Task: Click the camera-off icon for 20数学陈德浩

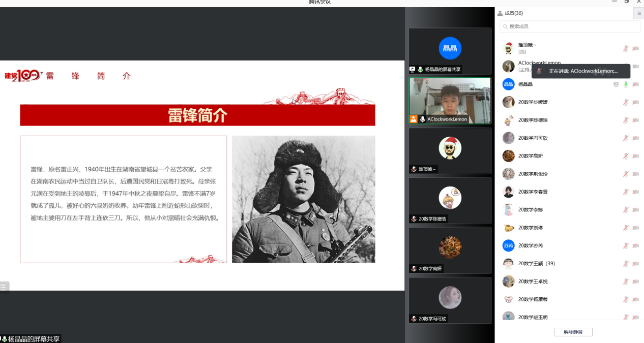Action: click(x=635, y=120)
